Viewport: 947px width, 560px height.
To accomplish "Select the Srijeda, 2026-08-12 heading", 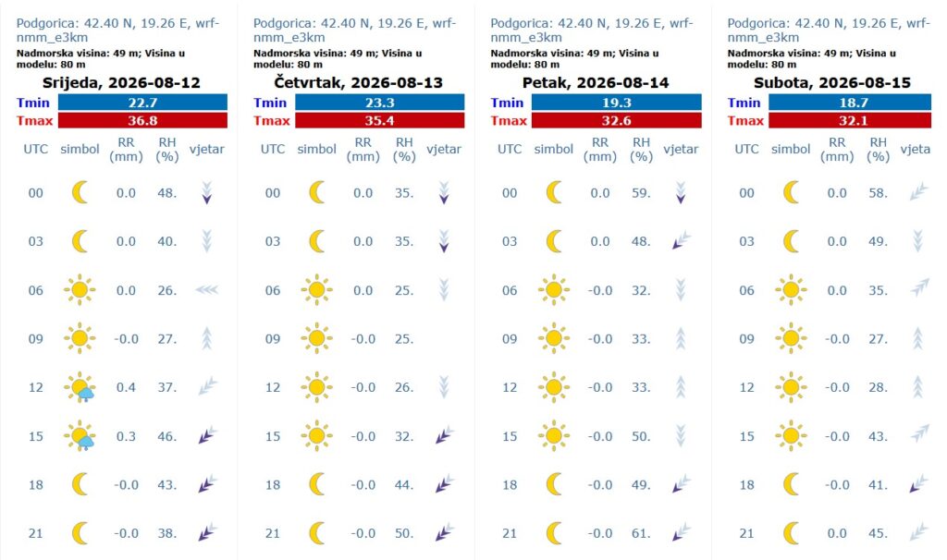I will click(121, 82).
